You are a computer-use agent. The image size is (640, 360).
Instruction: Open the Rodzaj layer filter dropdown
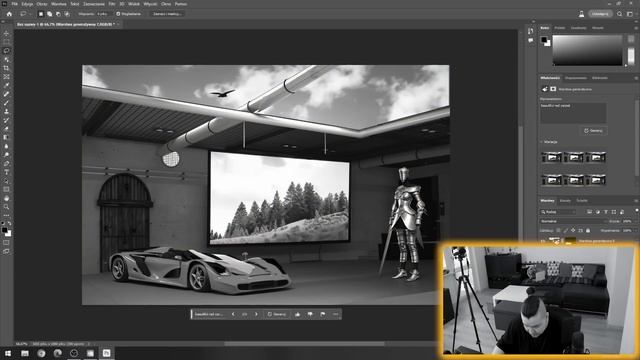point(558,212)
